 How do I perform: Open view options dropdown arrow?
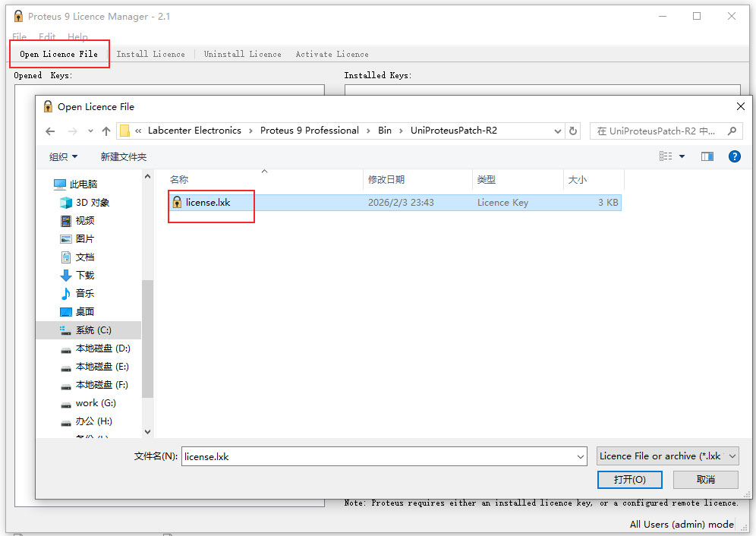pyautogui.click(x=682, y=156)
